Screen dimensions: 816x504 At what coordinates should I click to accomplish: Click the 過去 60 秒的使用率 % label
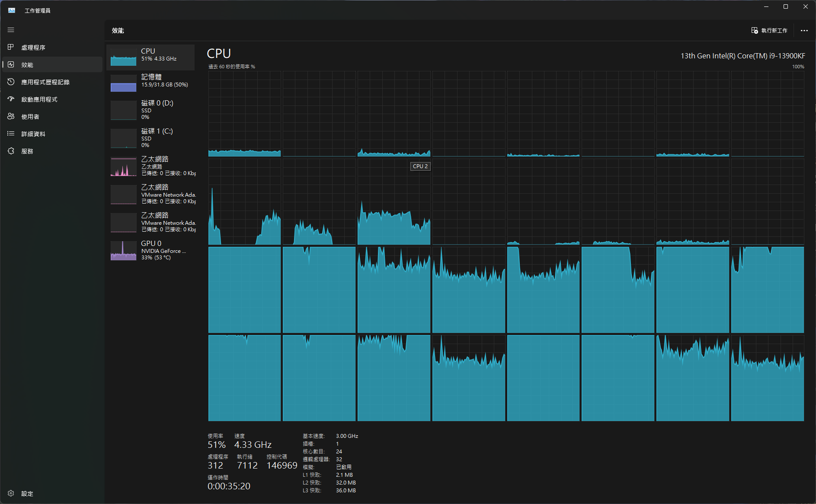tap(232, 67)
